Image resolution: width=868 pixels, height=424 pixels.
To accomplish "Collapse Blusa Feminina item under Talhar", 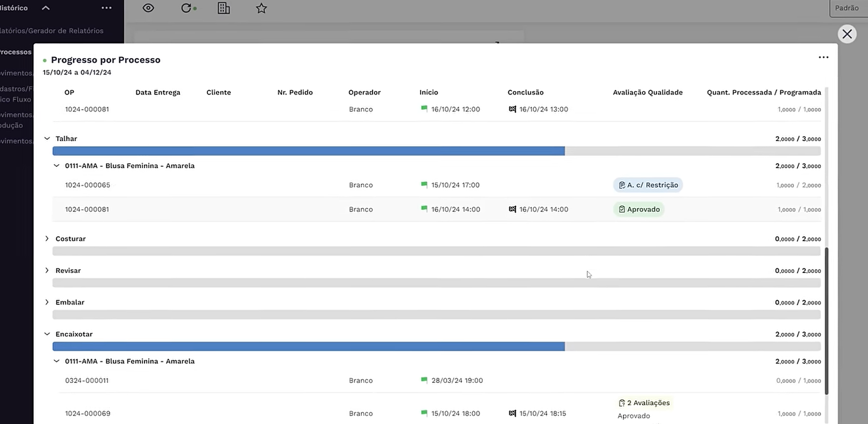I will click(x=56, y=165).
